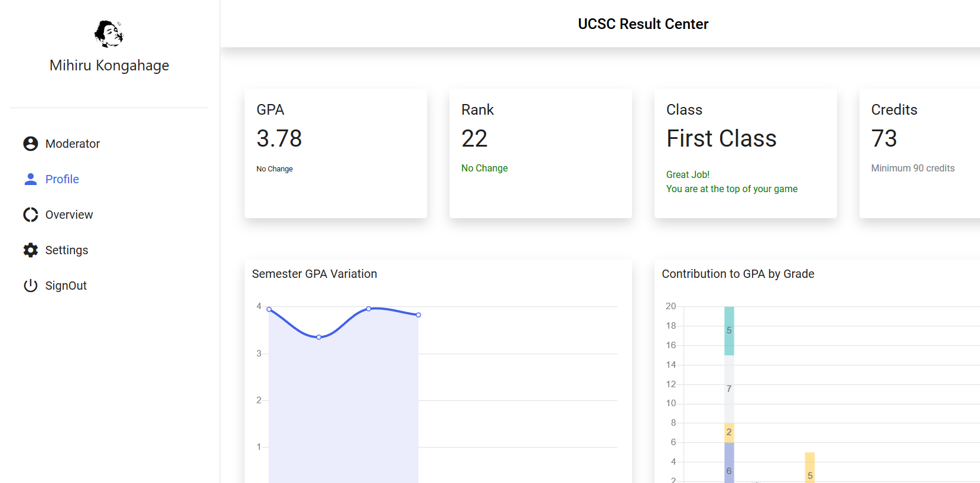This screenshot has width=980, height=483.
Task: Click the Profile person icon
Action: click(31, 179)
